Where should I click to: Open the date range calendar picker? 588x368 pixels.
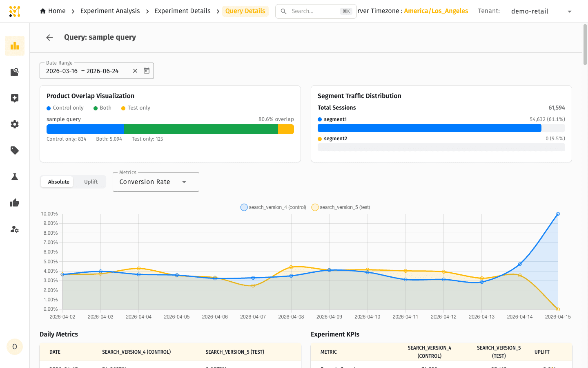click(x=147, y=71)
